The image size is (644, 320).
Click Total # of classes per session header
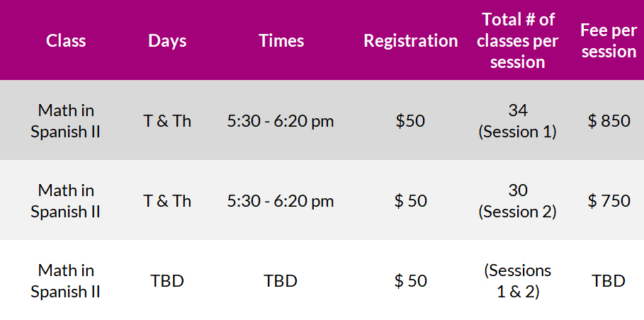tap(518, 40)
